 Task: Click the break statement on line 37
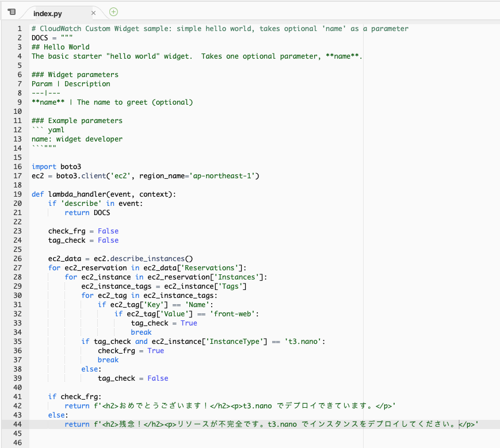coord(107,359)
